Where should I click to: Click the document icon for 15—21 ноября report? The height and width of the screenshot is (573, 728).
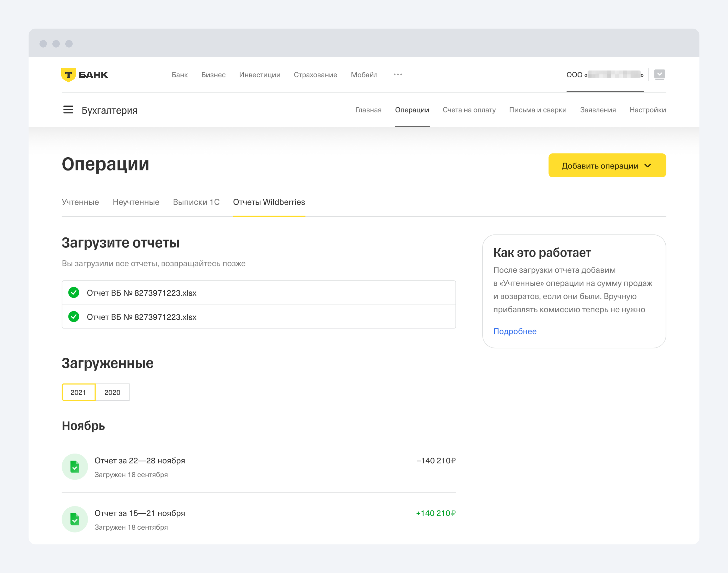coord(75,519)
